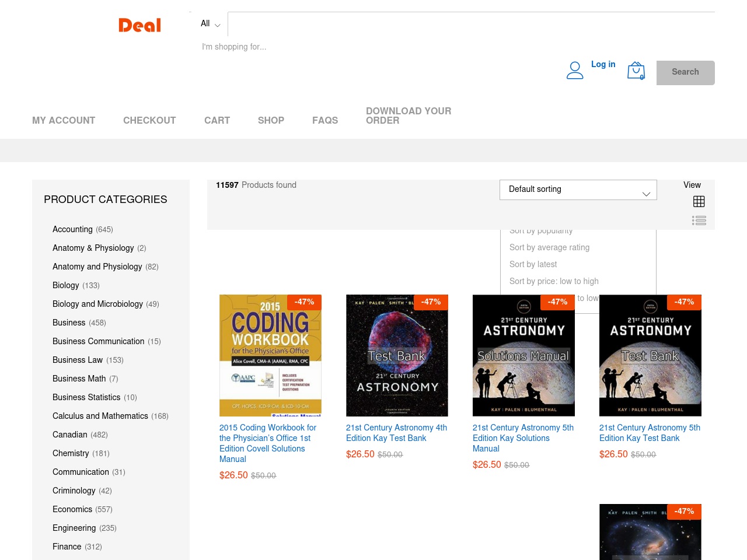Select Sort by latest option
Image resolution: width=747 pixels, height=560 pixels.
(533, 264)
